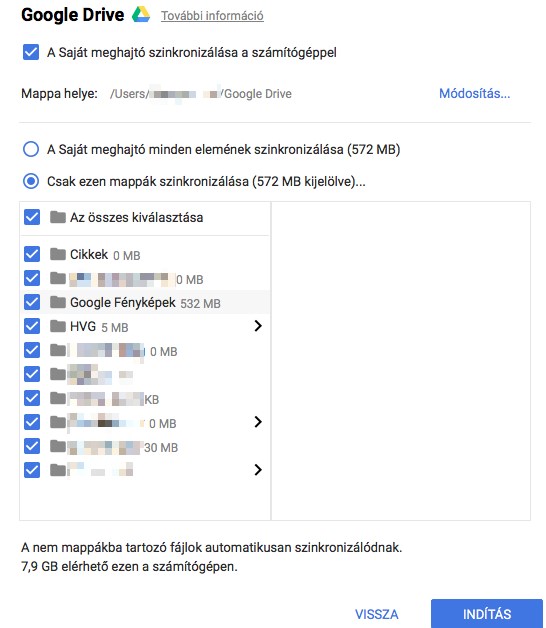Click the Google Fényképek folder icon
Screen dimensions: 546x628
tap(58, 302)
